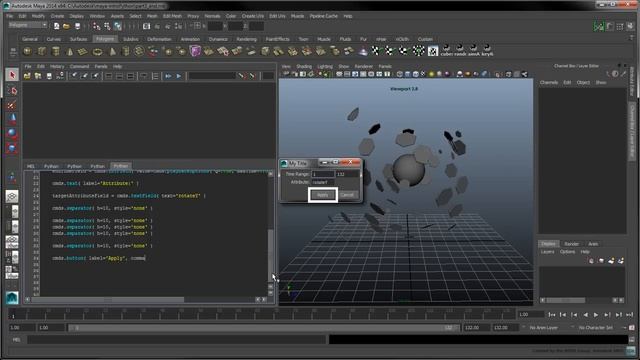Open the No Anim Layer dropdown
640x360 pixels.
(x=544, y=328)
